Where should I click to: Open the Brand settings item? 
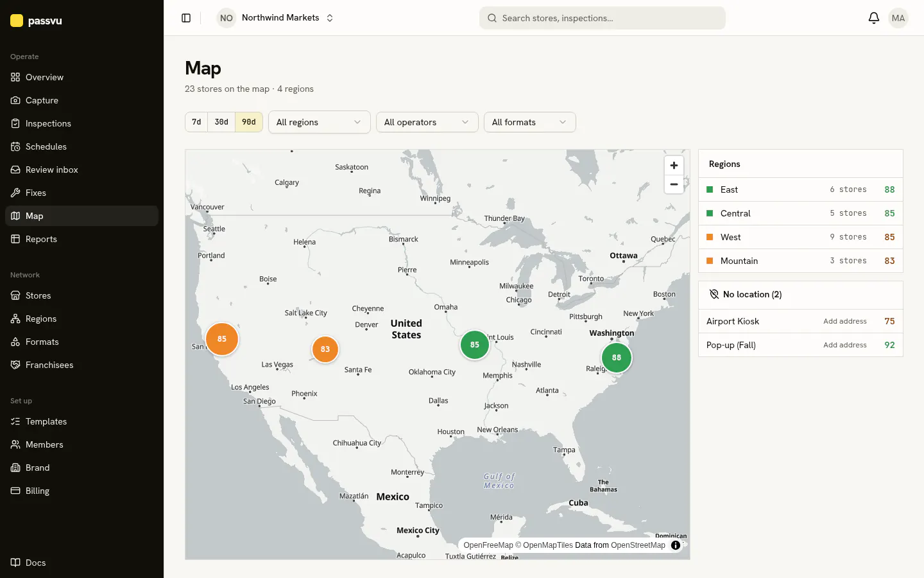81,468
